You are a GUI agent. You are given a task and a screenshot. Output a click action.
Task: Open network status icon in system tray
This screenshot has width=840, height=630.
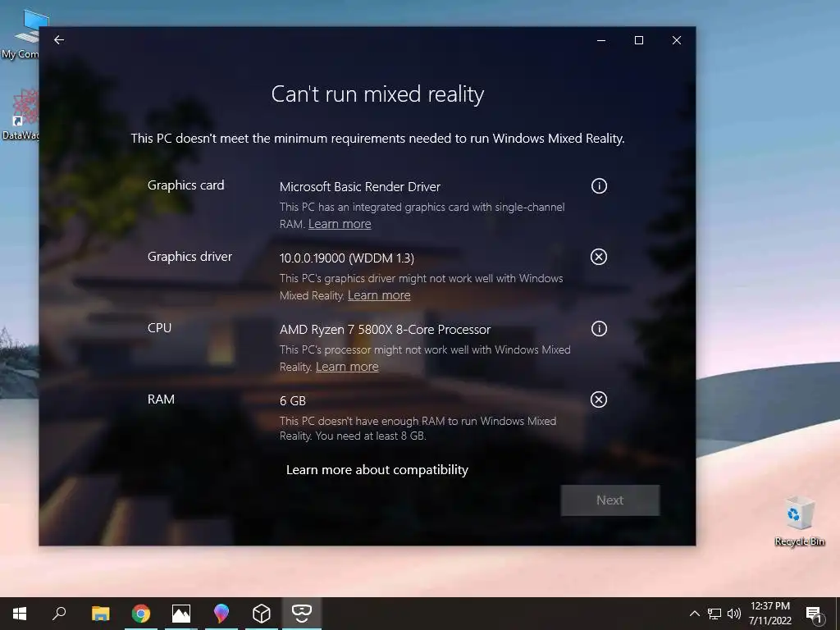pos(714,614)
